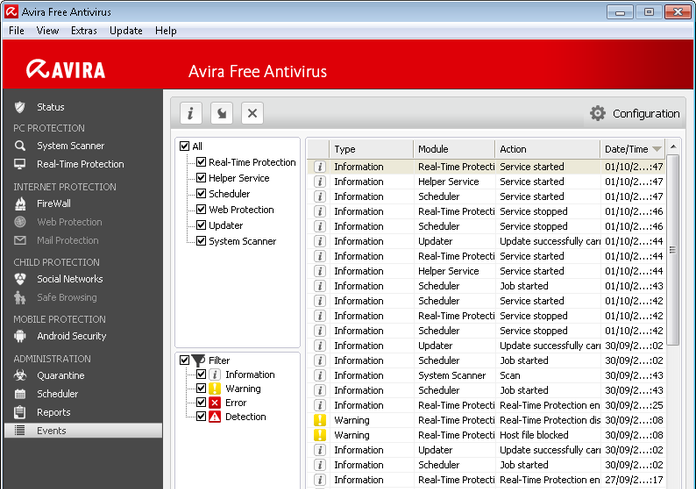Click the delete events X icon
Image resolution: width=696 pixels, height=489 pixels.
click(x=253, y=113)
